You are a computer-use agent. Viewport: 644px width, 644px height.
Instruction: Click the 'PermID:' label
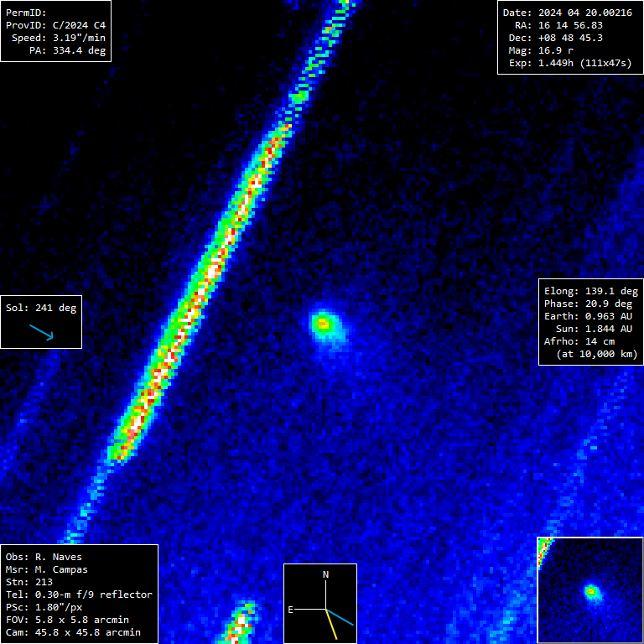point(26,13)
